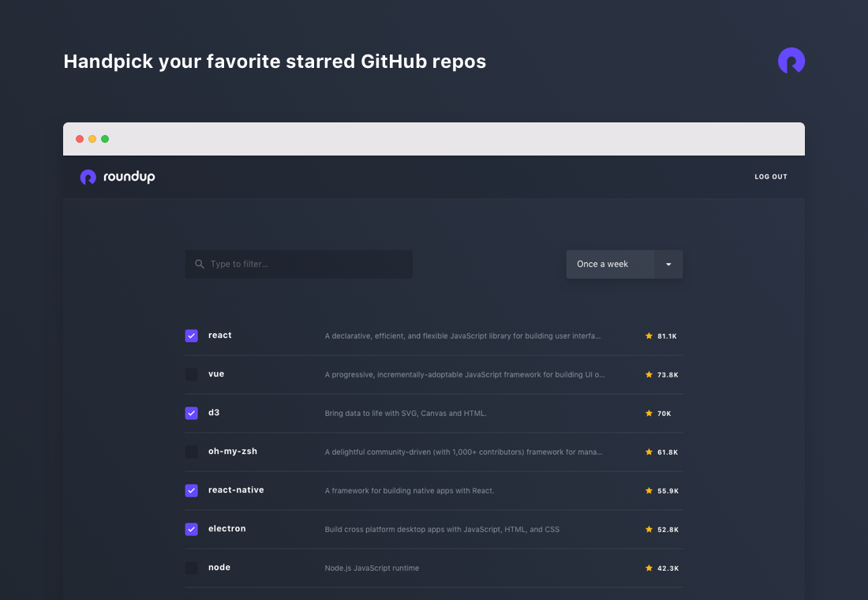This screenshot has height=600, width=868.
Task: Click the 70K star count
Action: tap(664, 414)
